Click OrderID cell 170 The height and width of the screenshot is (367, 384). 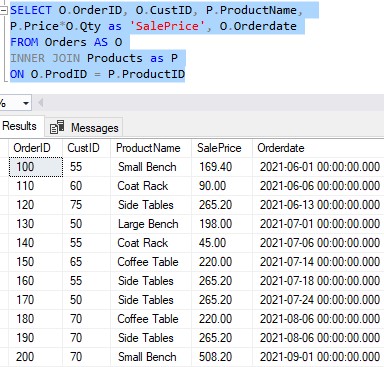pos(35,300)
